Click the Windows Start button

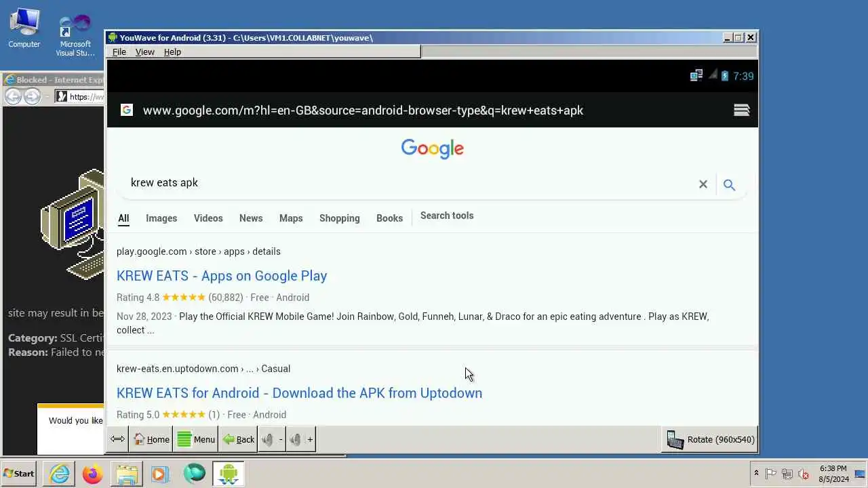coord(19,474)
